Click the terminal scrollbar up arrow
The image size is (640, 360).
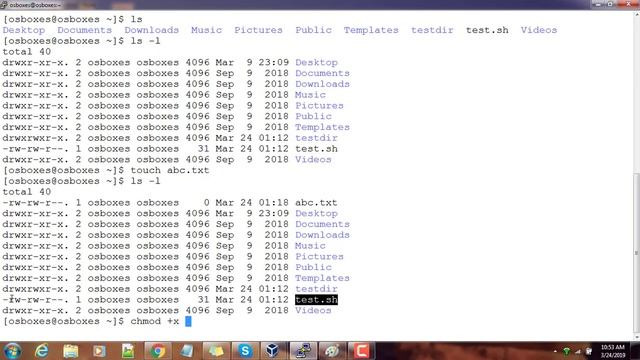pyautogui.click(x=636, y=14)
